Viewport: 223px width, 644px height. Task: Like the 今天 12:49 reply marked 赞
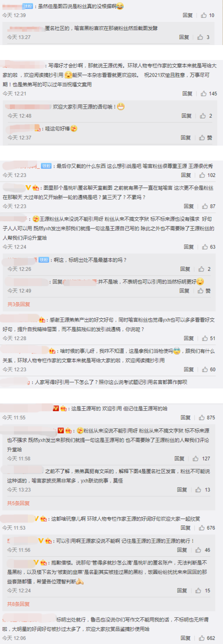(201, 291)
